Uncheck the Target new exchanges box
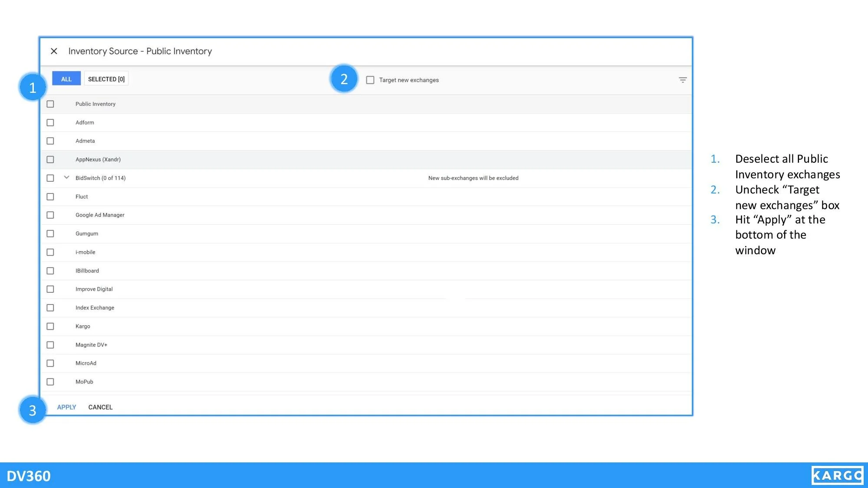This screenshot has width=868, height=488. click(371, 80)
